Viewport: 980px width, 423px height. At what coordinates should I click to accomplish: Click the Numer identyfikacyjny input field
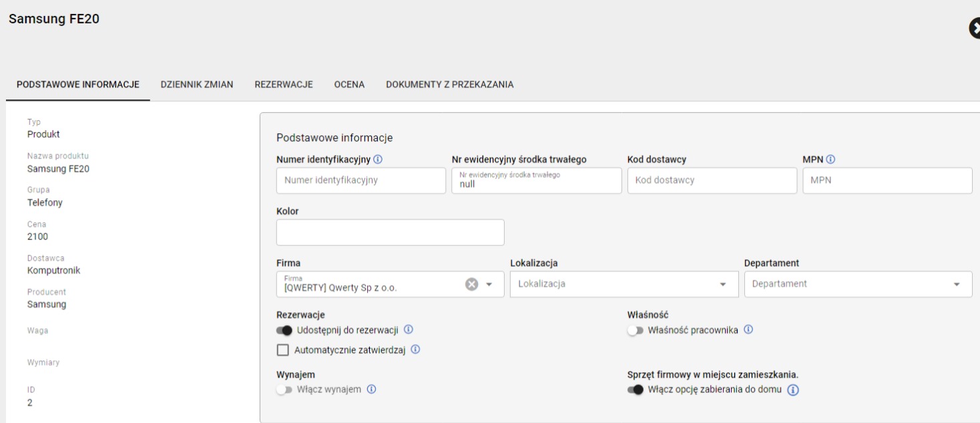[x=361, y=180]
